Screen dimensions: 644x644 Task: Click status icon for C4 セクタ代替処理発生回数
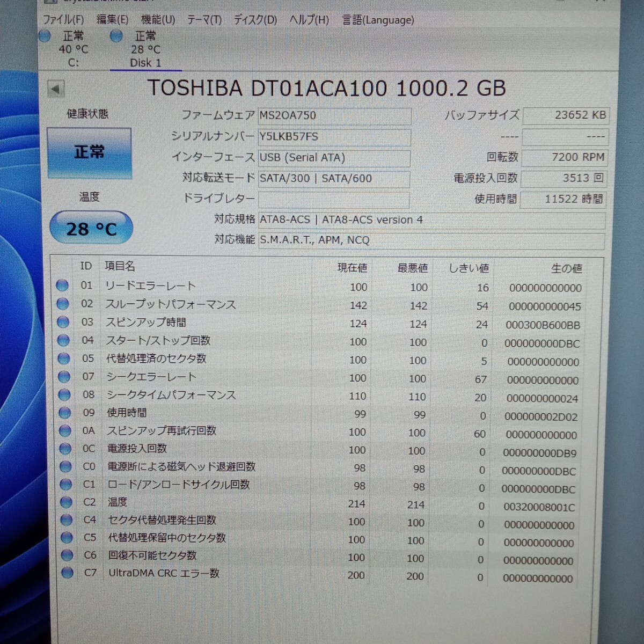67,520
